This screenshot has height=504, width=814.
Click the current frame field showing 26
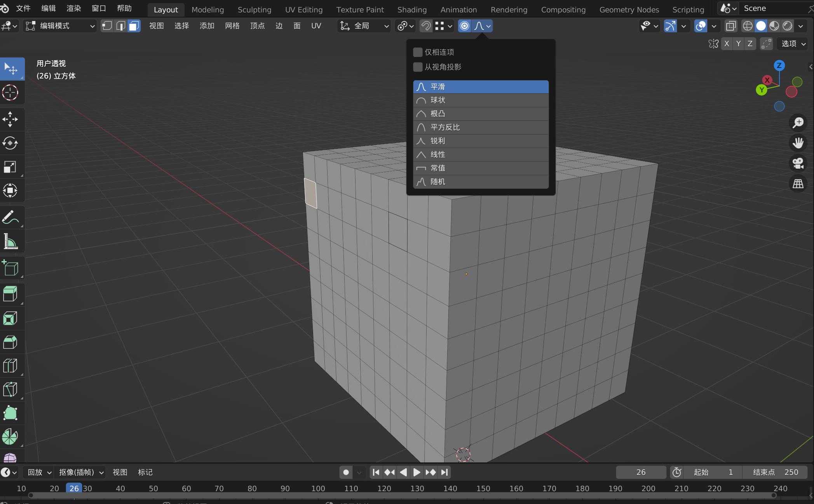coord(641,472)
